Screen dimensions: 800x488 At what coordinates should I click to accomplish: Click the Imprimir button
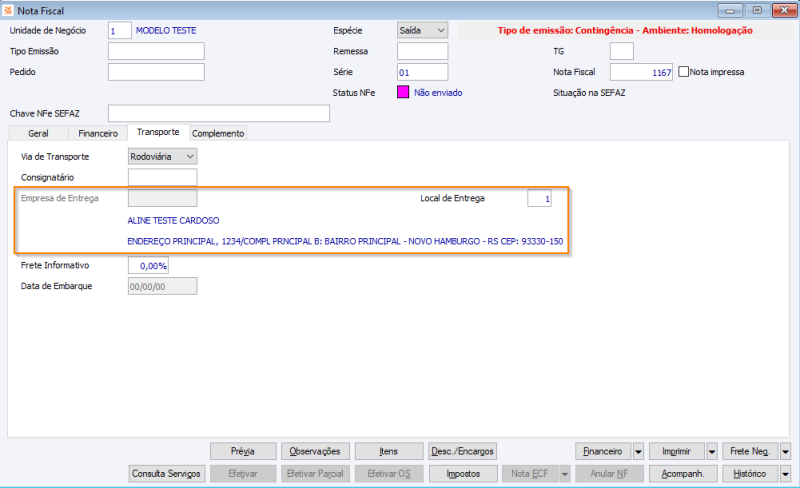pos(677,451)
